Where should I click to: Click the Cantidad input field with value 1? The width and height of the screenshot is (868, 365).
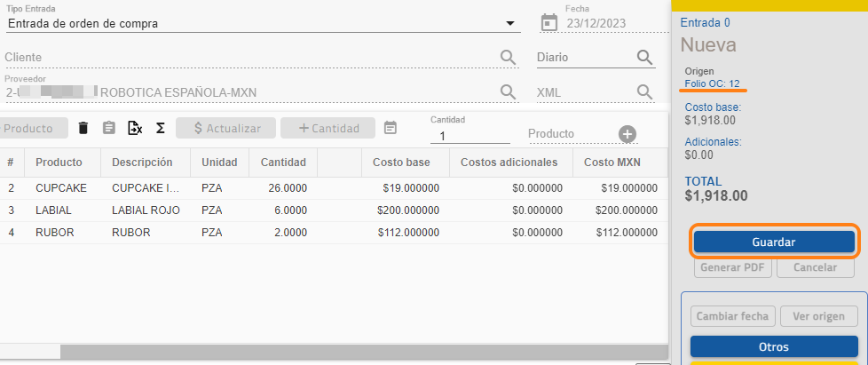click(470, 135)
